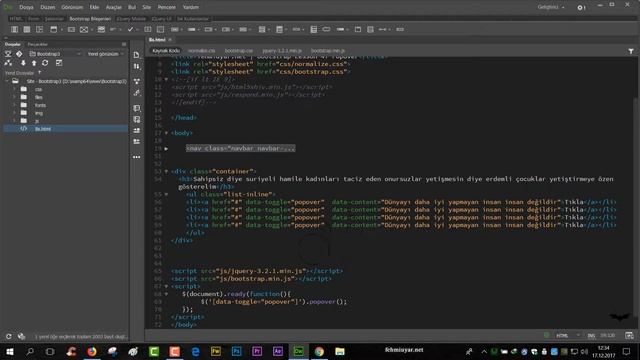The image size is (640, 360).
Task: Expand the img folder in the Files tree
Action: pyautogui.click(x=14, y=113)
